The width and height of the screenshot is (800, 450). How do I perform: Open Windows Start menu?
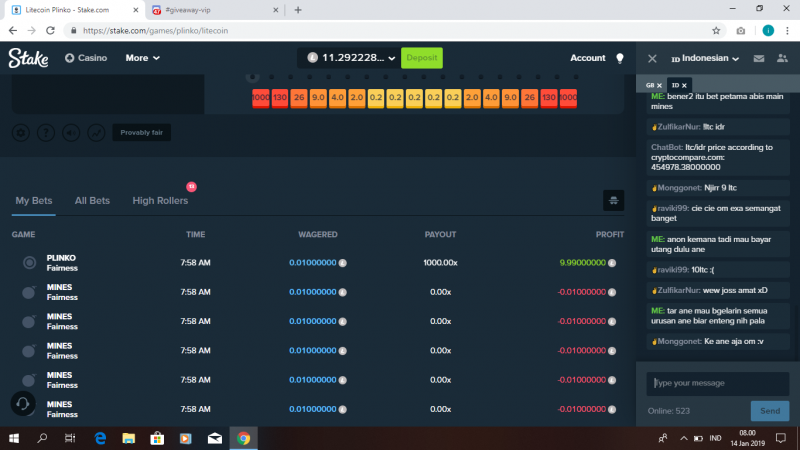coord(14,438)
